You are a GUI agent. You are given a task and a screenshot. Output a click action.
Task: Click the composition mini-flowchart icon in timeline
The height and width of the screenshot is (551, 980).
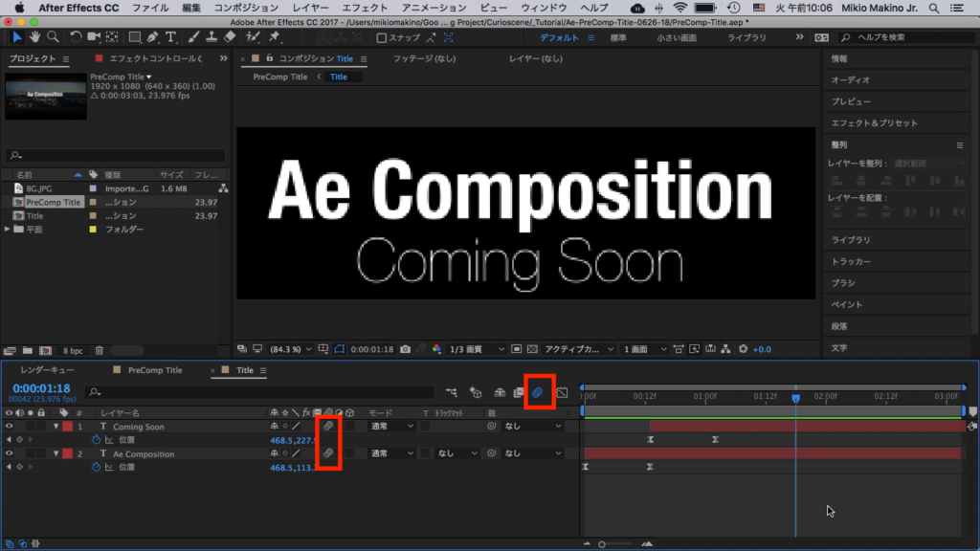[x=452, y=392]
